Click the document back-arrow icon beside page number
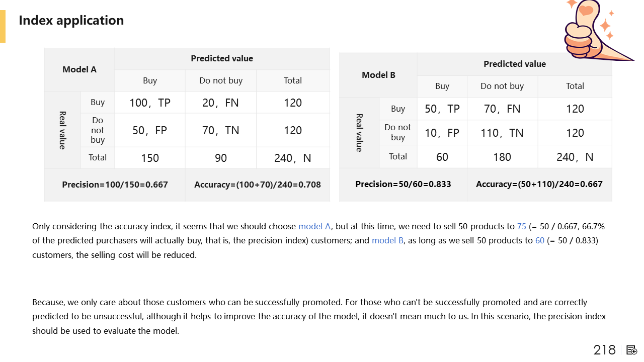This screenshot has height=362, width=644. click(632, 350)
